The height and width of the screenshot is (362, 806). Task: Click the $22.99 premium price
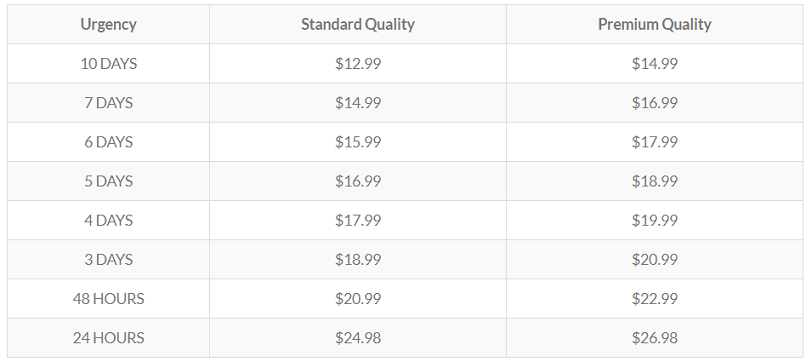pos(654,298)
